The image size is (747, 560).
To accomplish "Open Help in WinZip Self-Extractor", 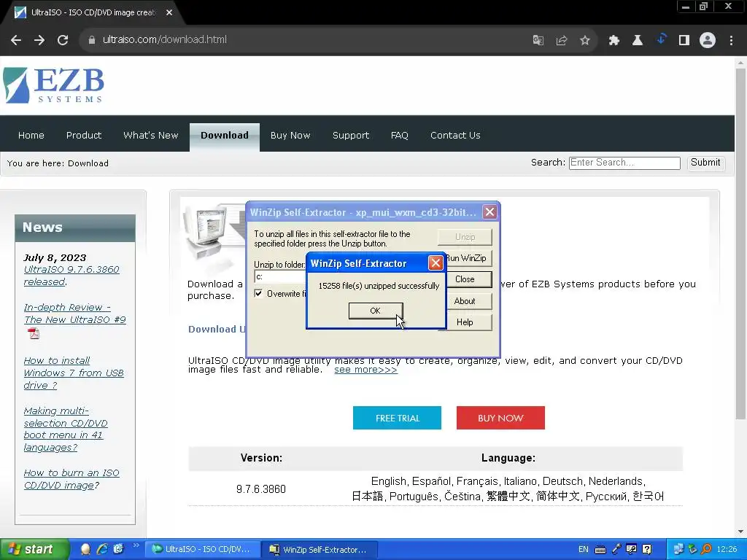I will coord(465,322).
